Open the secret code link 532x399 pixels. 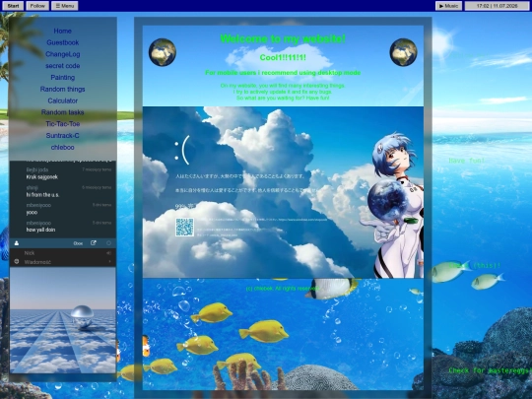pyautogui.click(x=62, y=66)
